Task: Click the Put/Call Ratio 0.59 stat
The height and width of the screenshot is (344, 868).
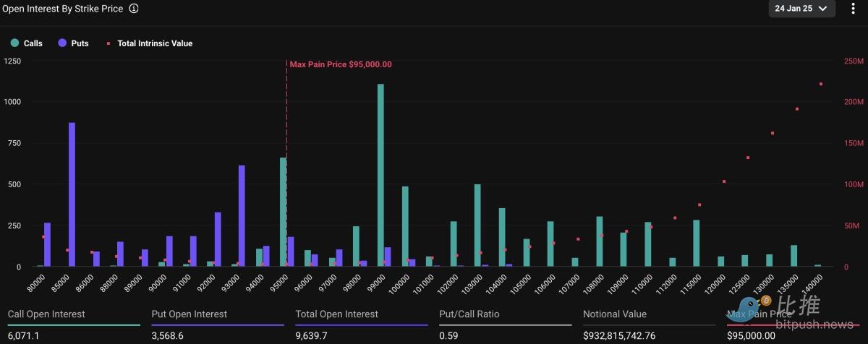Action: pyautogui.click(x=506, y=325)
